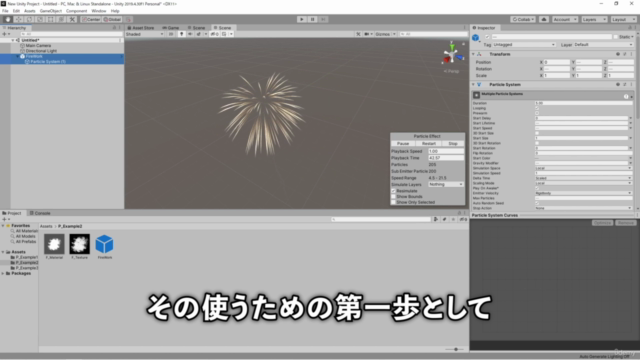Toggle Prewarm checkbox
The height and width of the screenshot is (360, 640).
537,113
